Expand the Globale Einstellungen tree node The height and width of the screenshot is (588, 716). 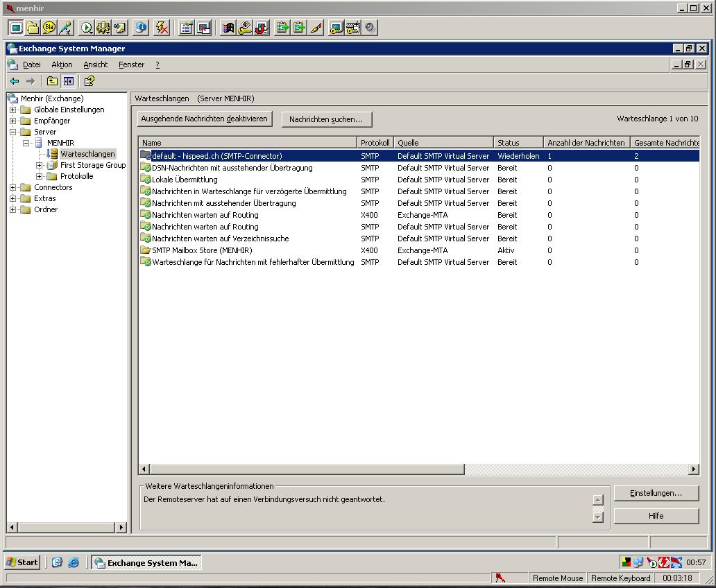(12, 110)
